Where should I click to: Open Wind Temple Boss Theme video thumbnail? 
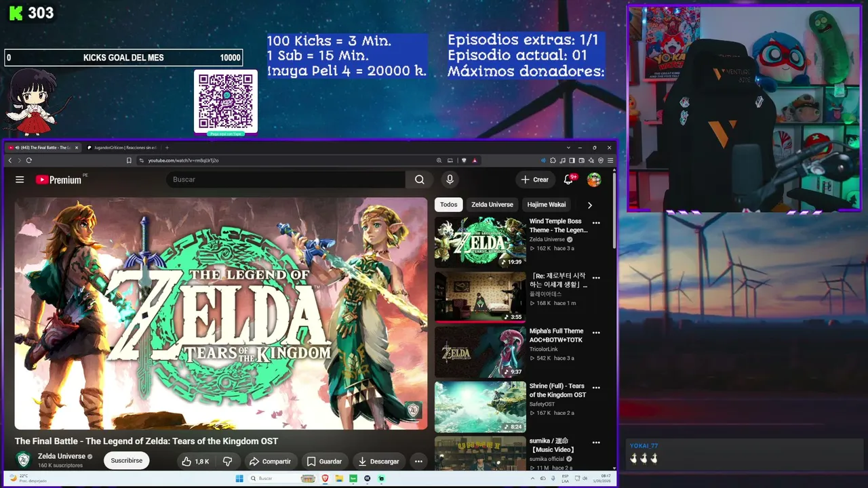coord(480,242)
